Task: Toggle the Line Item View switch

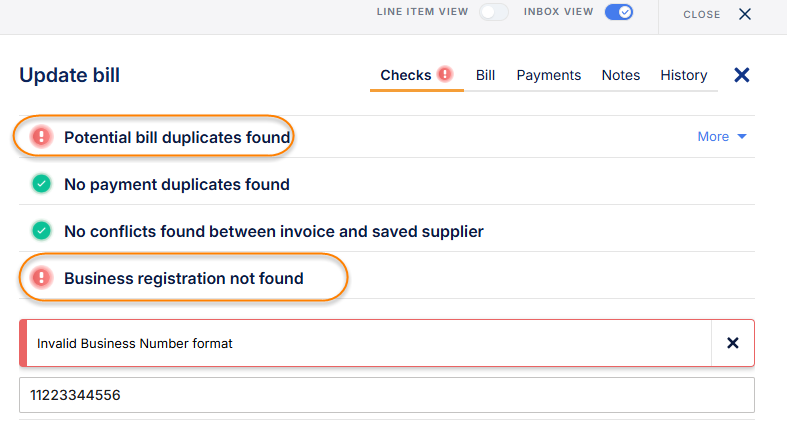Action: [x=494, y=13]
